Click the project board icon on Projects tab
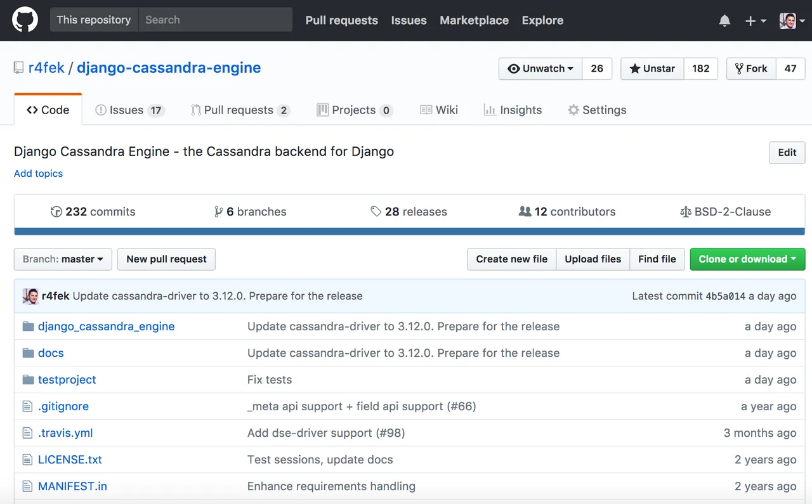The width and height of the screenshot is (812, 504). pyautogui.click(x=323, y=110)
